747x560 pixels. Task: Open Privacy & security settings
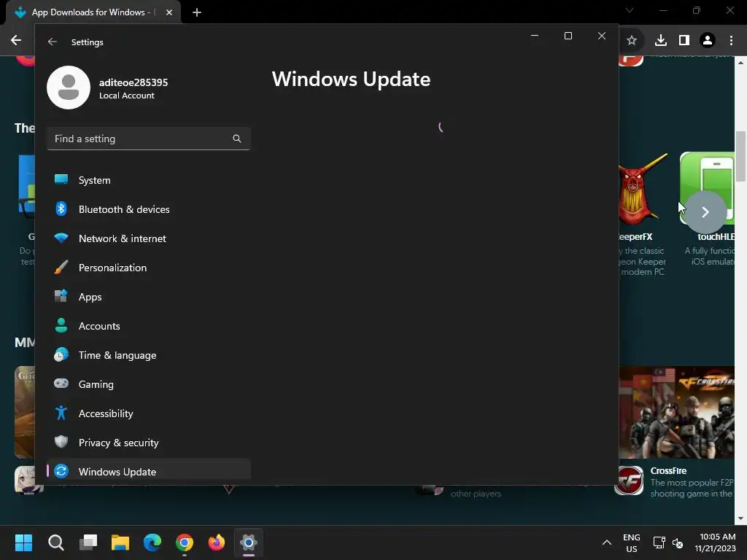click(149, 443)
